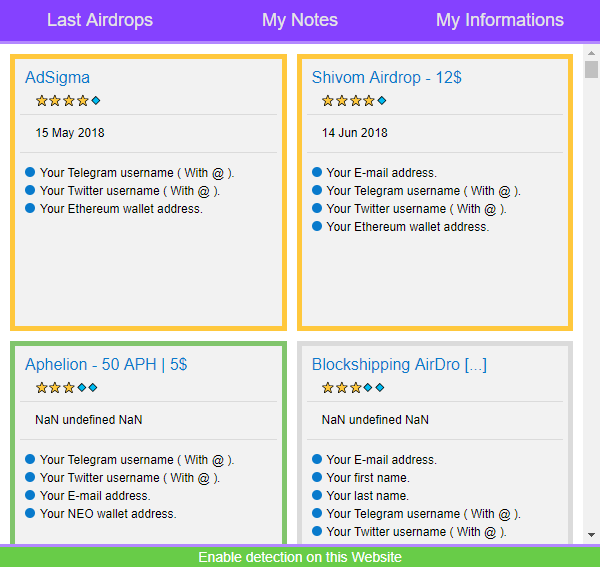Click Aphelion's Twitter username requirement
This screenshot has height=567, width=600.
pyautogui.click(x=123, y=477)
